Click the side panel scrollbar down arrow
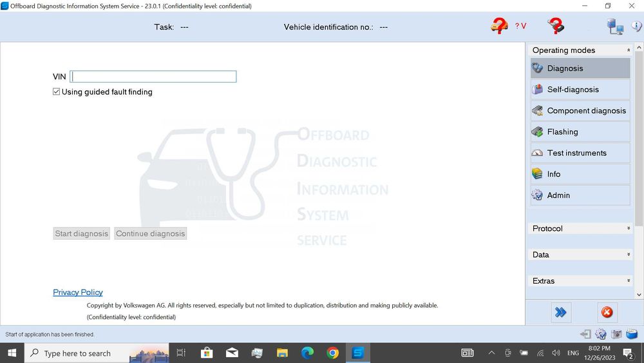This screenshot has width=644, height=363. [x=639, y=295]
